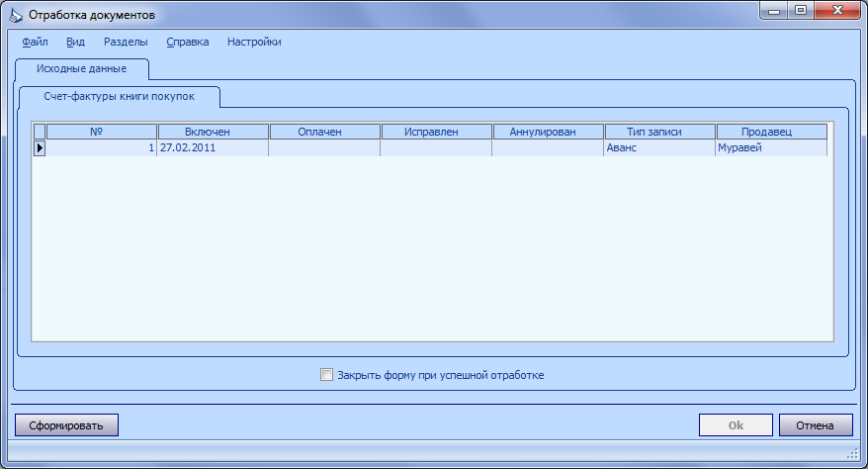Click the Продавец column header
Image resolution: width=868 pixels, height=469 pixels.
click(x=772, y=132)
